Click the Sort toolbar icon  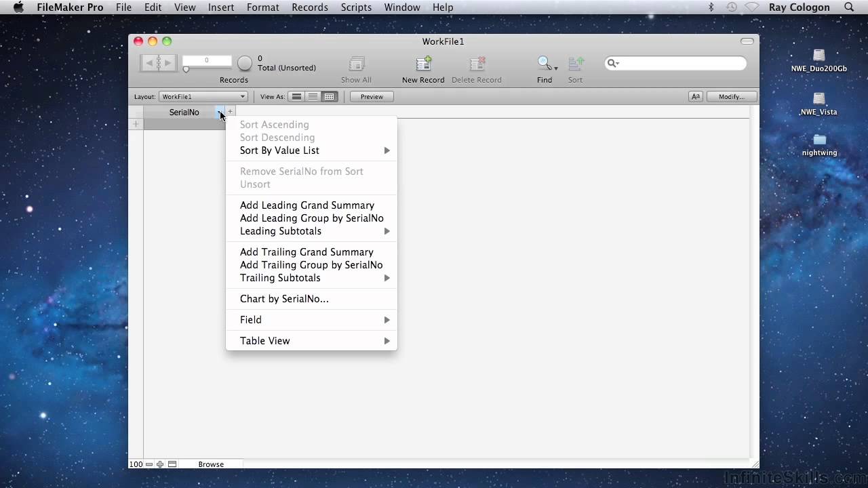pos(576,64)
